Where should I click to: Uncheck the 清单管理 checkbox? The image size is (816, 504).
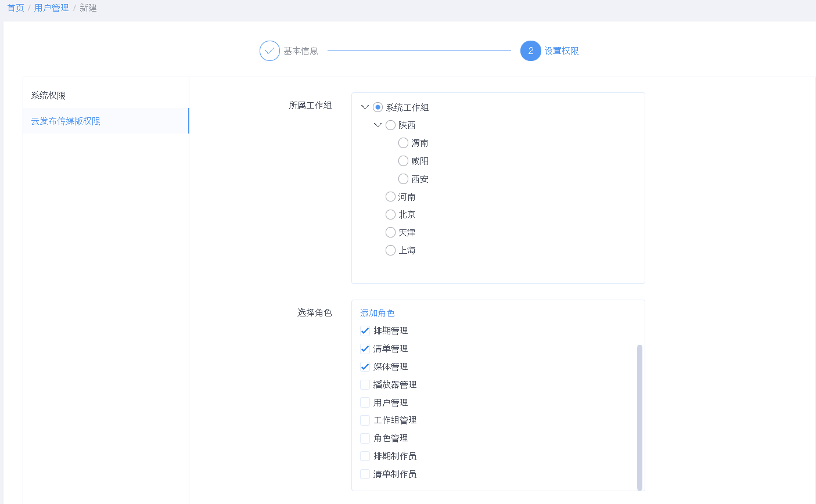365,349
